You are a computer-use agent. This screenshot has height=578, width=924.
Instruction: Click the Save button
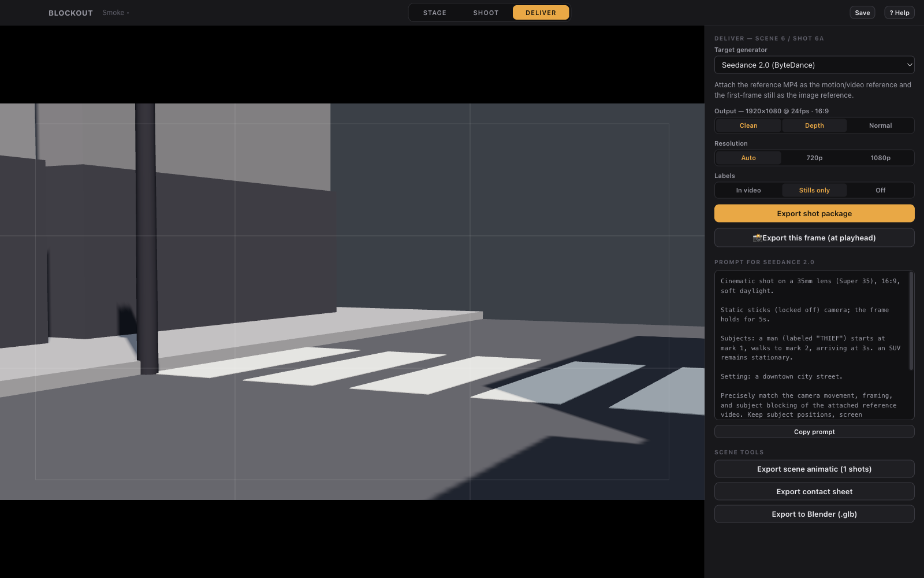pos(862,13)
